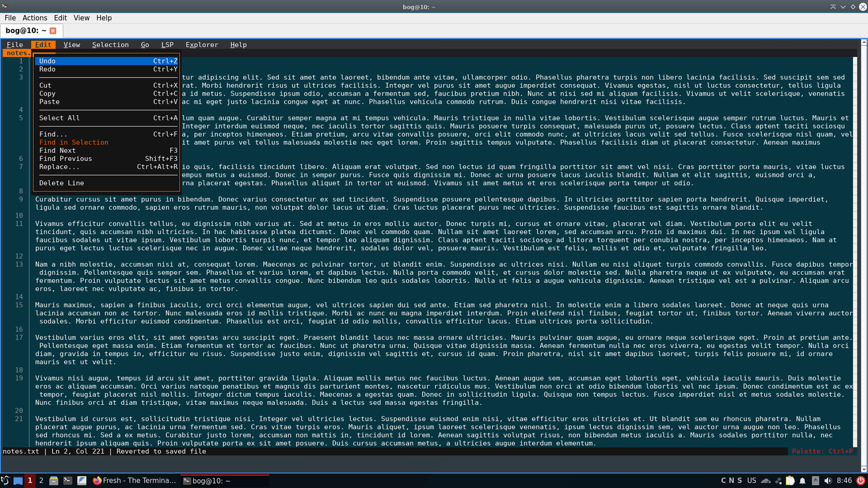Click the show desktop icon in taskbar
Screen dimensions: 868x488
(x=18, y=480)
